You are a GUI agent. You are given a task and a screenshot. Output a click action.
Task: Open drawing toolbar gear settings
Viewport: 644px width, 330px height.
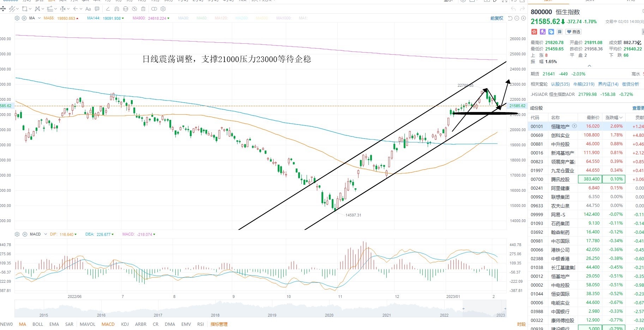pos(163,9)
